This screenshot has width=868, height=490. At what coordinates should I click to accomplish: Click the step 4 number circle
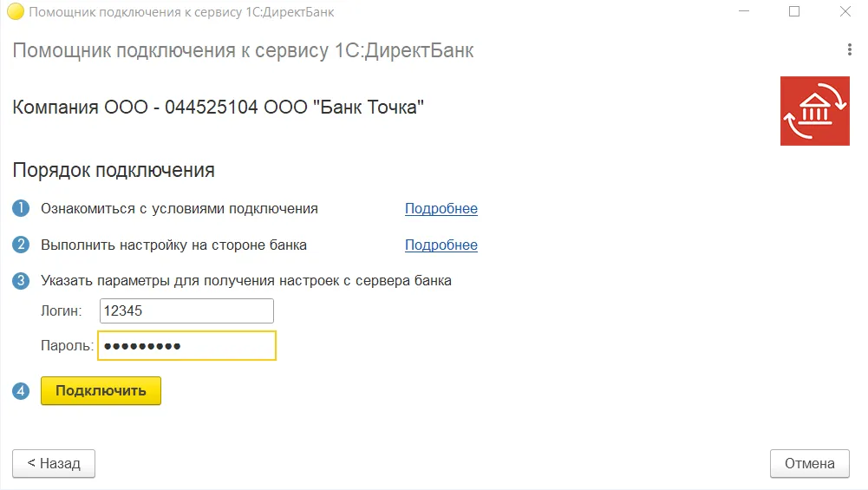(x=21, y=391)
